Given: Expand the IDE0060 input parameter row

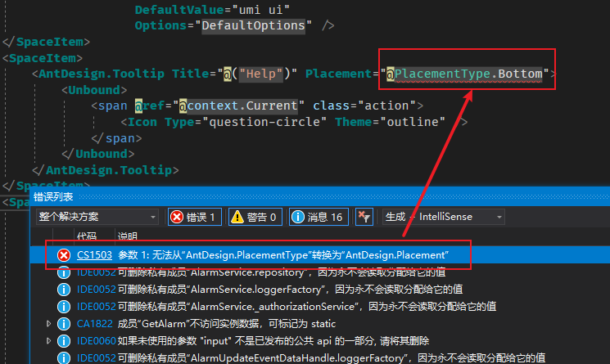Looking at the screenshot, I should (48, 341).
